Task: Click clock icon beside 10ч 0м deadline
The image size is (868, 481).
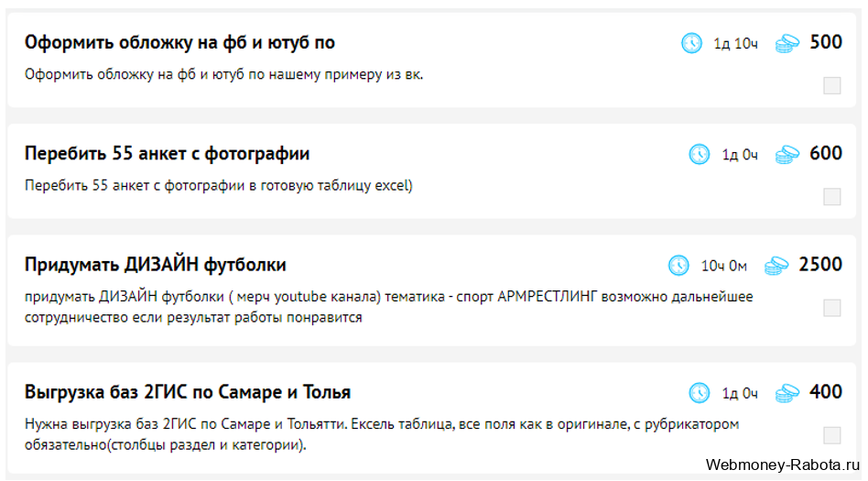Action: click(x=678, y=266)
